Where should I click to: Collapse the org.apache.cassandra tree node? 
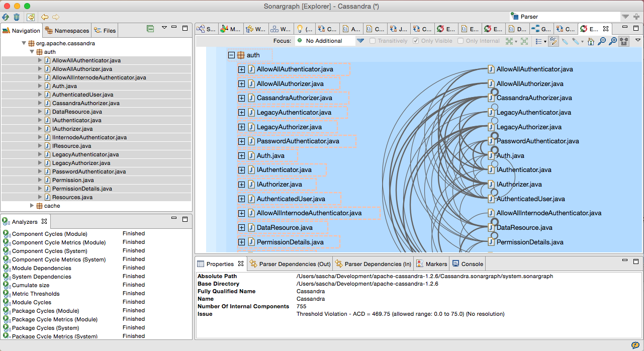24,43
